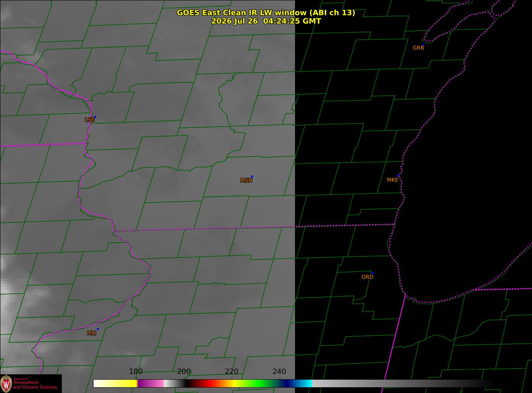Click the yellow section of color bar
532x393 pixels.
[121, 383]
